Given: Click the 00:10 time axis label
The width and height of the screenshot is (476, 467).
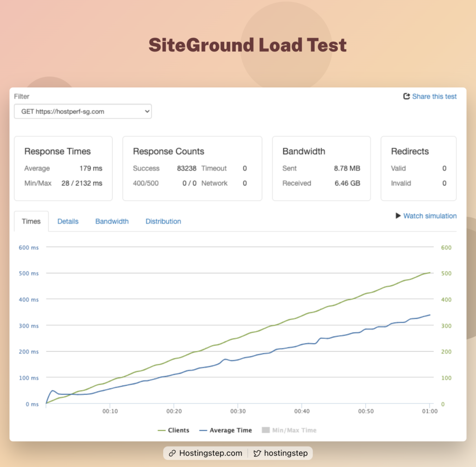Looking at the screenshot, I should point(110,411).
